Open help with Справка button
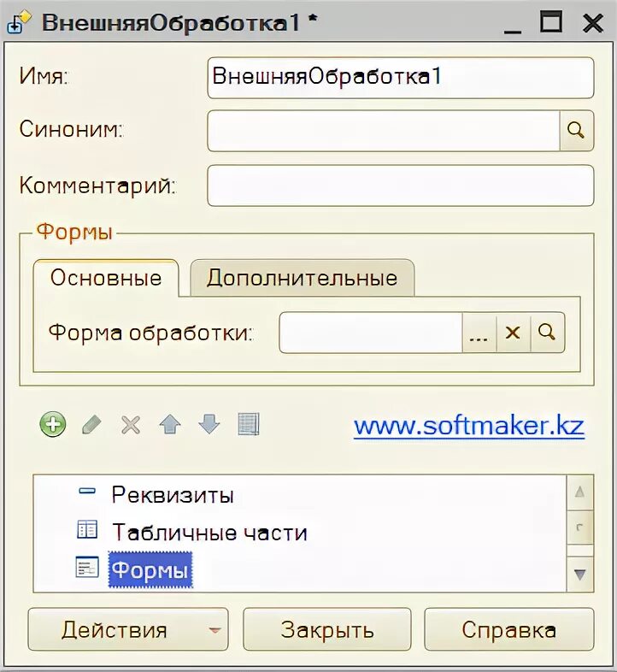Viewport: 617px width, 672px height. tap(509, 629)
